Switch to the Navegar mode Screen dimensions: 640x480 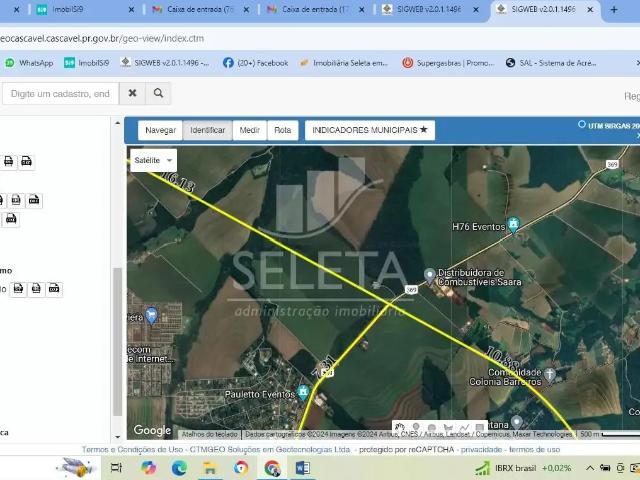point(160,130)
